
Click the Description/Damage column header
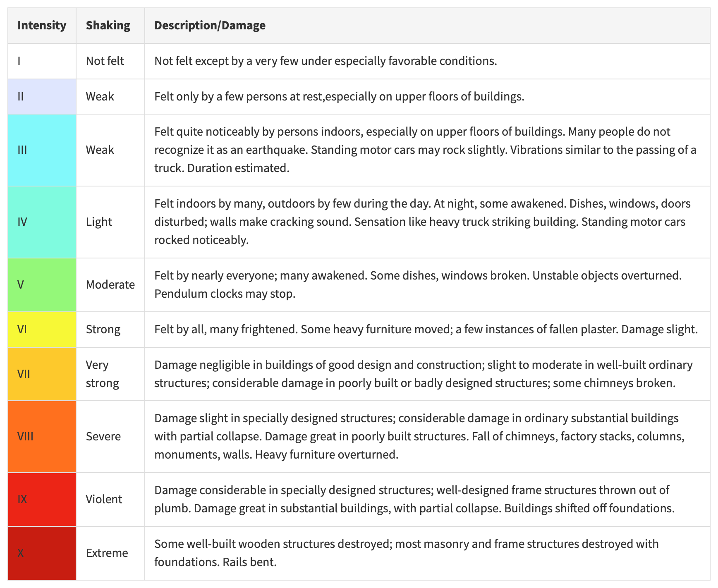[427, 26]
